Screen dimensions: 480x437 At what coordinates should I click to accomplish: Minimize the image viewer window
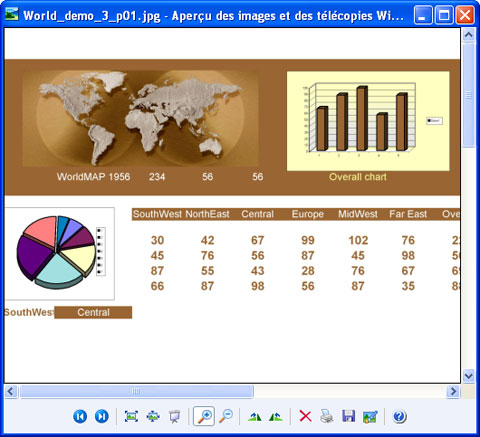(423, 15)
